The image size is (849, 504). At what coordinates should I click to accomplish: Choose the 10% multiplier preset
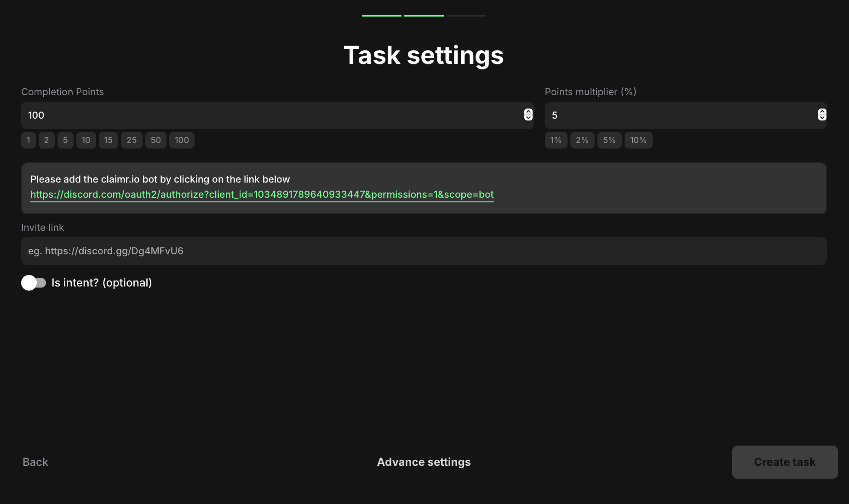tap(638, 140)
